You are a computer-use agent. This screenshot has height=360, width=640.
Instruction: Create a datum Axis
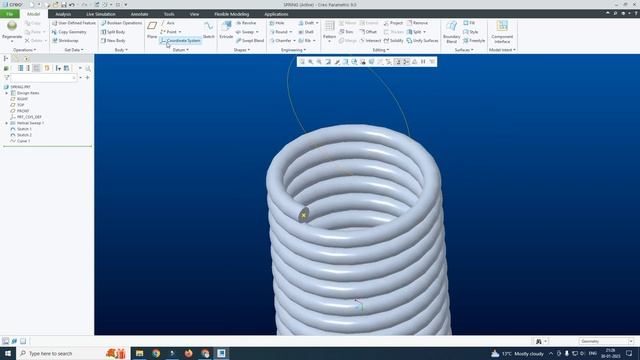point(168,23)
